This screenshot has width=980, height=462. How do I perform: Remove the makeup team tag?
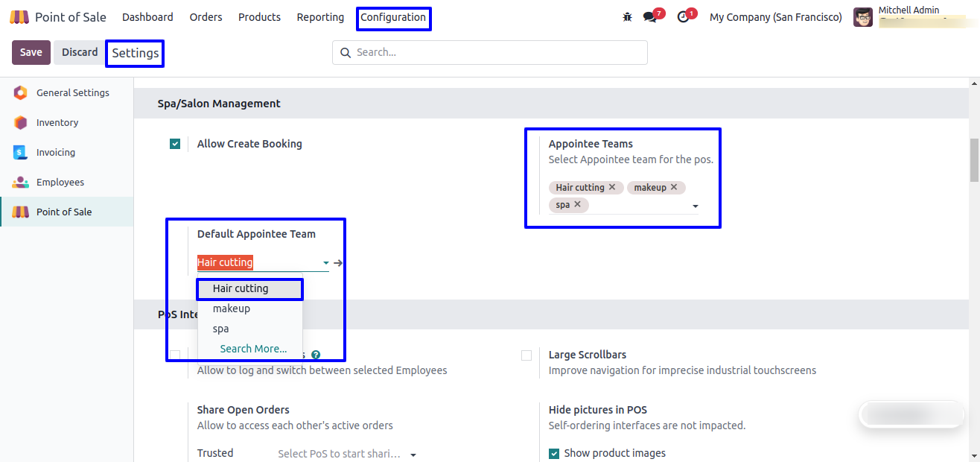point(674,188)
